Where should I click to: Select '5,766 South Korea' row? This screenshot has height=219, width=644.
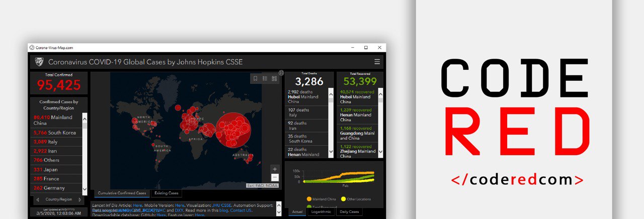point(57,133)
